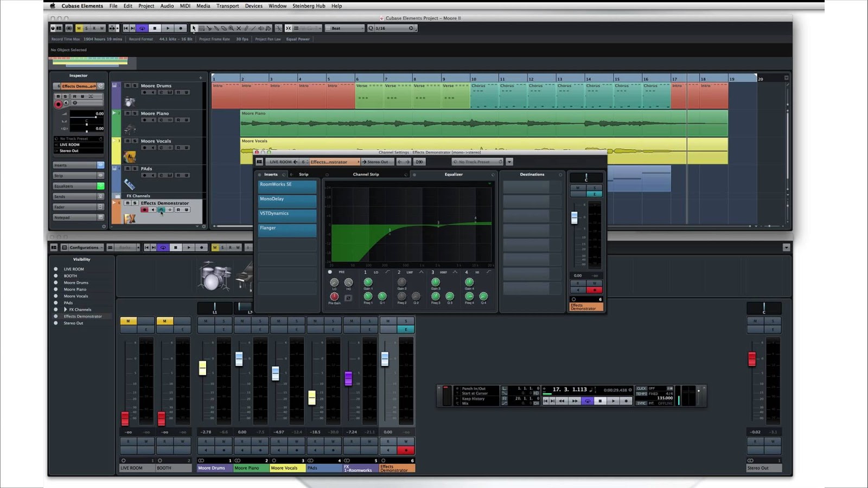
Task: Toggle Cycle on the Transport panel
Action: 587,401
